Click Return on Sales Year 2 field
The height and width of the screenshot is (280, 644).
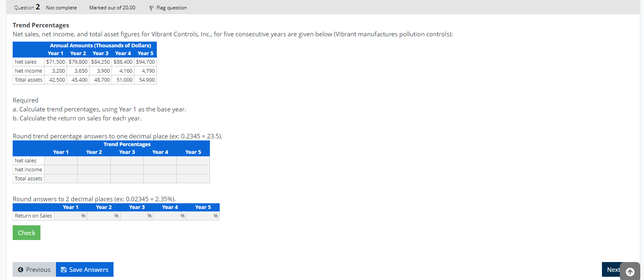click(100, 216)
